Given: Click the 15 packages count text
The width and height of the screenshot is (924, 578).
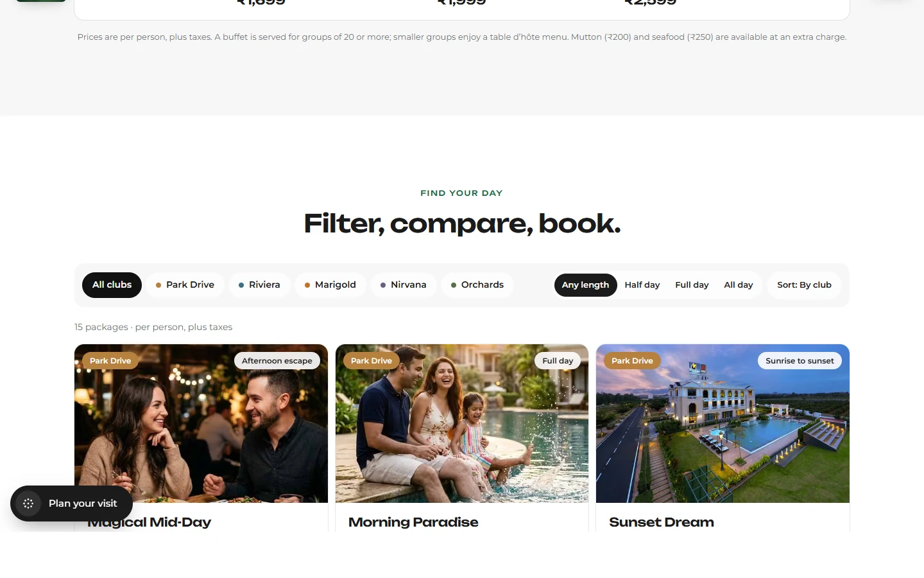Looking at the screenshot, I should coord(153,327).
